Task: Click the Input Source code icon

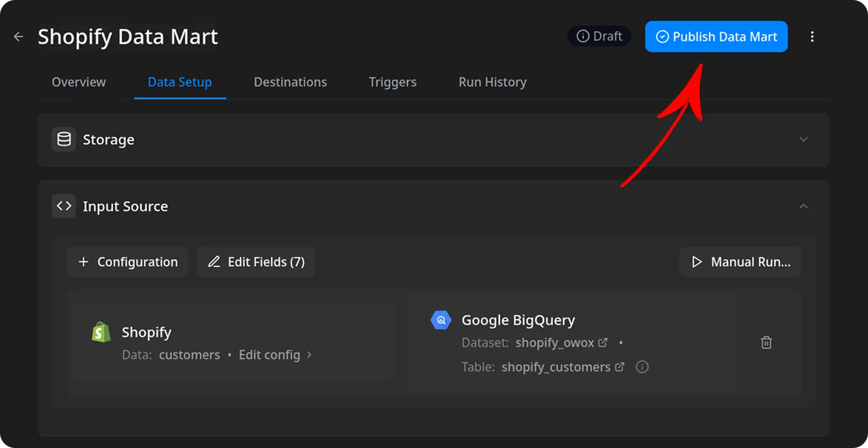Action: (x=64, y=206)
